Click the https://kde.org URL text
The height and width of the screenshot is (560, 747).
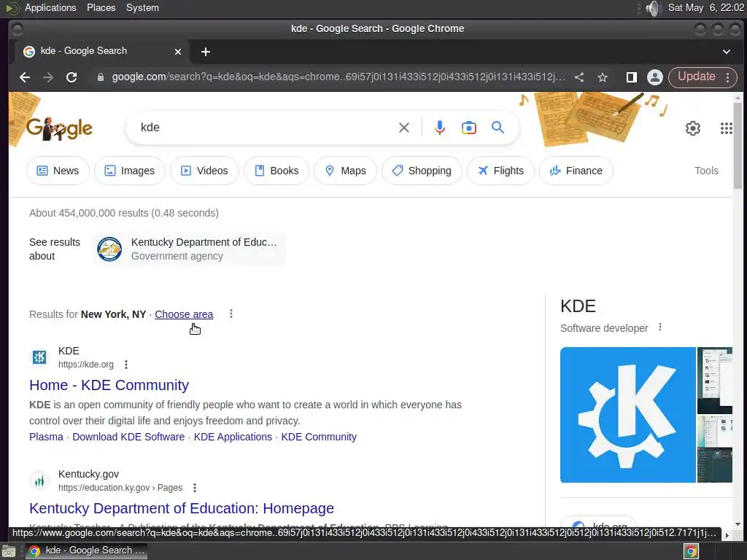click(86, 365)
